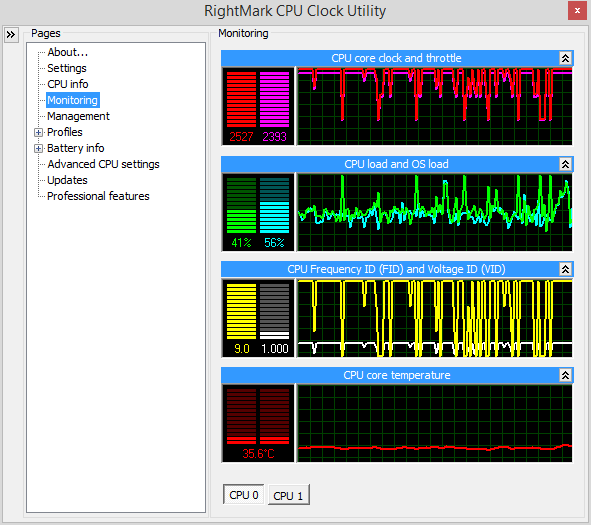The height and width of the screenshot is (525, 591).
Task: Click the core clock and throttle history graph
Action: point(435,106)
